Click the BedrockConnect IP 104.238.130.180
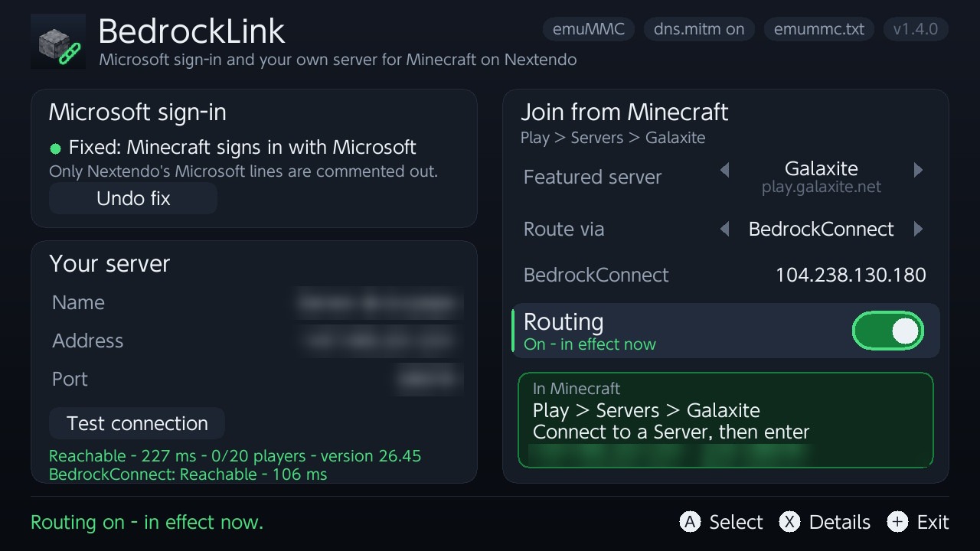Viewport: 980px width, 551px height. pyautogui.click(x=851, y=275)
